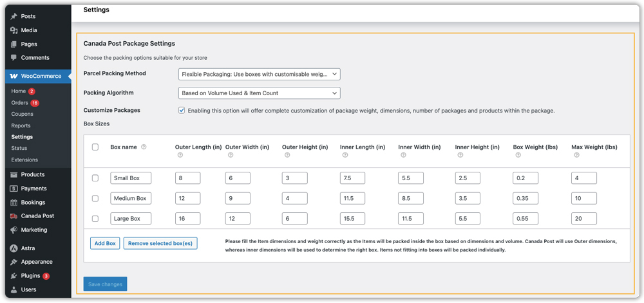Click help icon under Inner Width
Image resolution: width=644 pixels, height=303 pixels.
[403, 156]
